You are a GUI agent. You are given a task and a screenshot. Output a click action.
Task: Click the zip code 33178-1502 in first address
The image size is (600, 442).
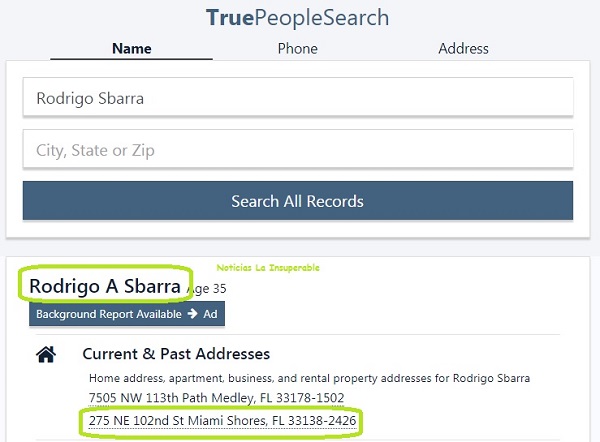point(310,398)
